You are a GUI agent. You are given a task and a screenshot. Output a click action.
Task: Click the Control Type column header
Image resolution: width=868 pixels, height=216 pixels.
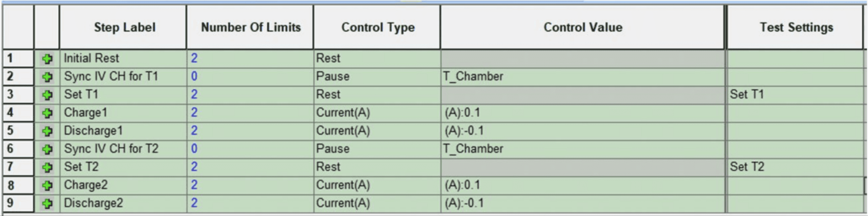(x=378, y=27)
